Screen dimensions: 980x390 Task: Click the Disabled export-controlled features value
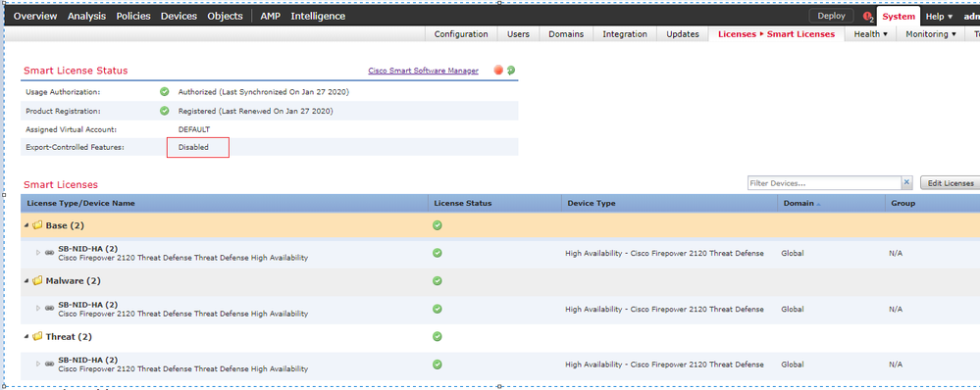pos(194,147)
